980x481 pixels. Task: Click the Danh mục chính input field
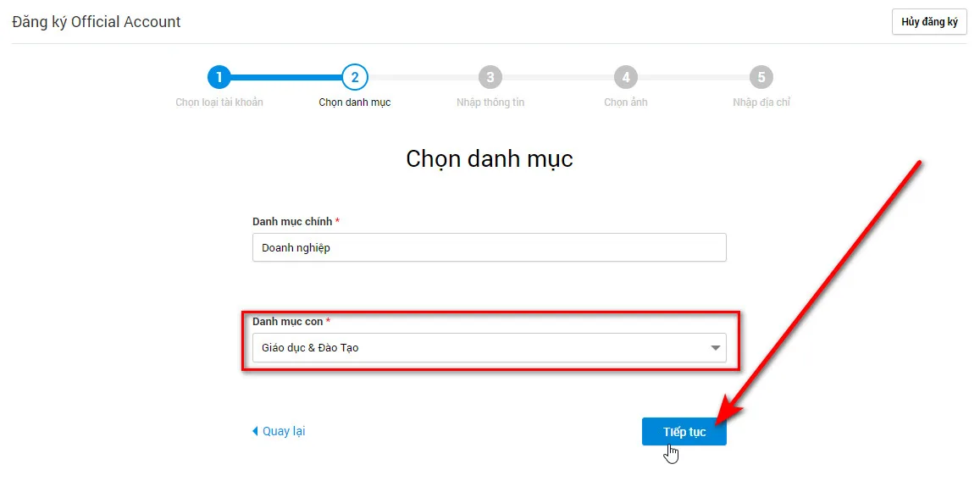490,247
